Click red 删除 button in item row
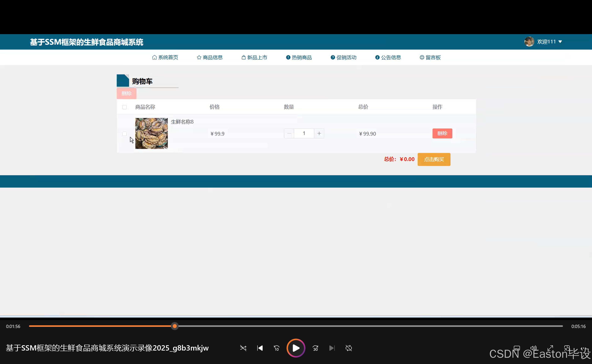Screen dimensions: 592x364 (442, 133)
